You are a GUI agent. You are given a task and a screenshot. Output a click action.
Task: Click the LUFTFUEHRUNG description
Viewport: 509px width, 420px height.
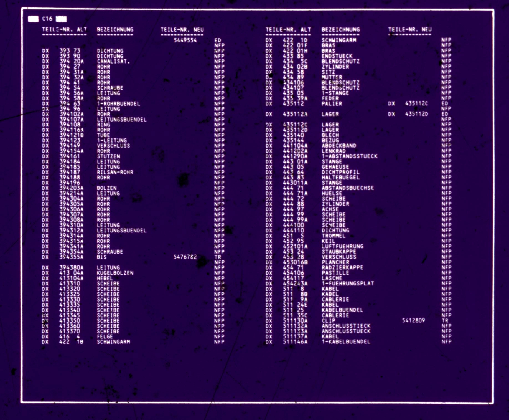pos(342,246)
